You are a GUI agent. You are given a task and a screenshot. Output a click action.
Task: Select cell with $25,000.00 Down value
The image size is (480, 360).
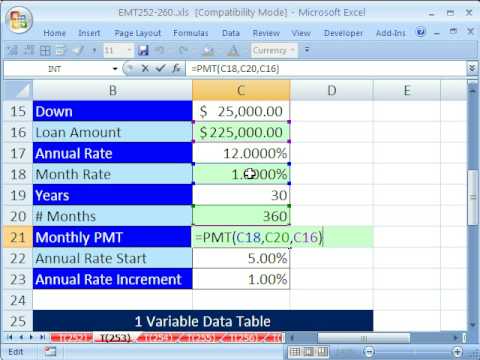[241, 111]
